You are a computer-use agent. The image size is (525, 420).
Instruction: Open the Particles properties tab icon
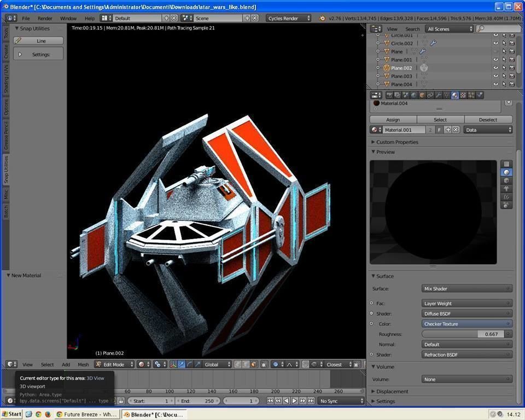[x=471, y=96]
